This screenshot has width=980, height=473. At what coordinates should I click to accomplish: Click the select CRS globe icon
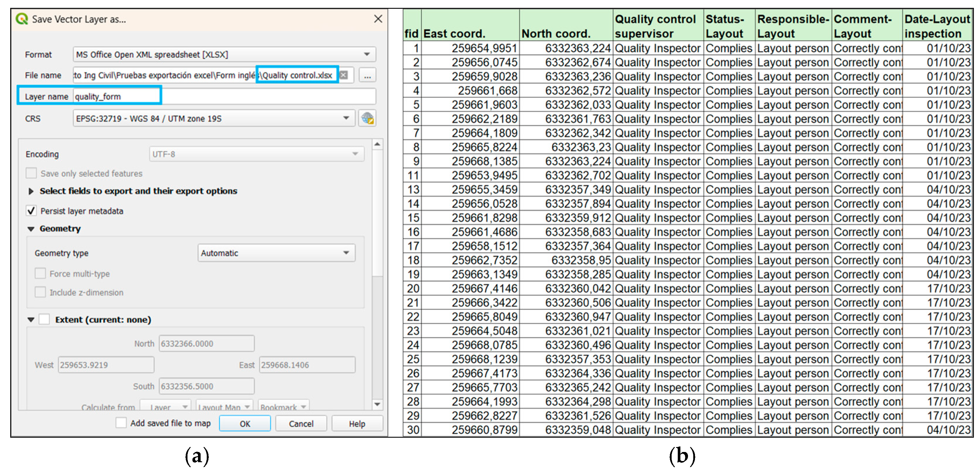coord(367,118)
